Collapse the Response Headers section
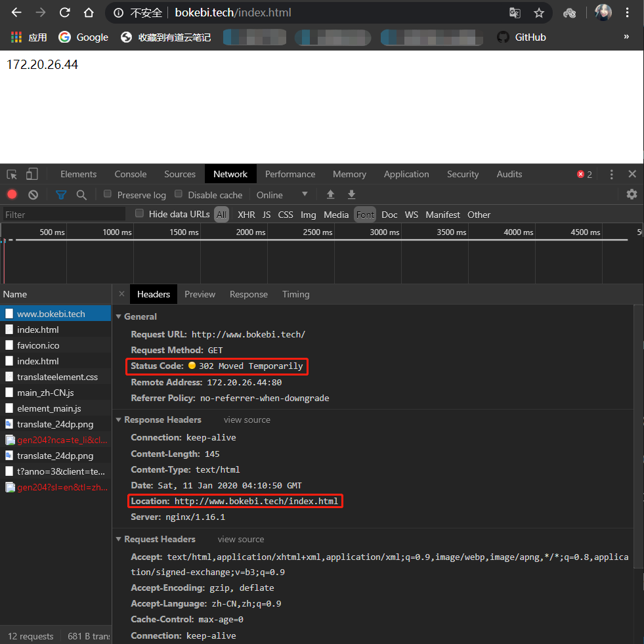 (118, 419)
